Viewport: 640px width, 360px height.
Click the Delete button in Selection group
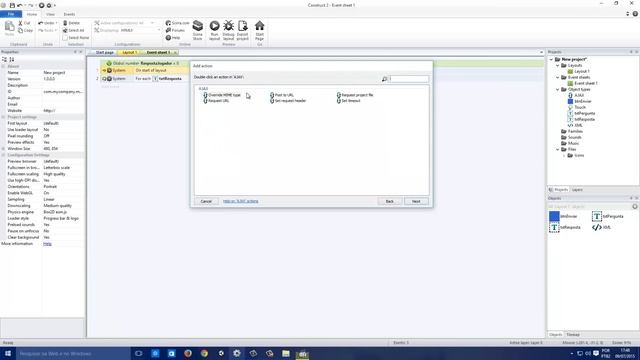(x=71, y=23)
